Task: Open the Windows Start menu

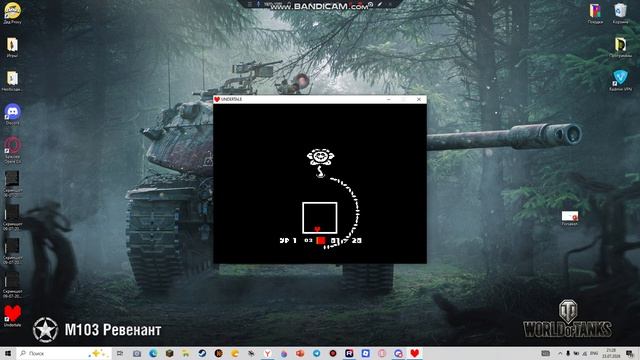Action: pyautogui.click(x=8, y=353)
